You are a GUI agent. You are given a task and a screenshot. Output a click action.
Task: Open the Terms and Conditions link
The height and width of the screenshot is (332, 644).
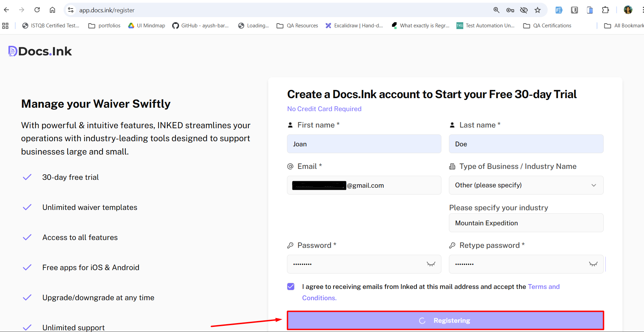coord(544,287)
